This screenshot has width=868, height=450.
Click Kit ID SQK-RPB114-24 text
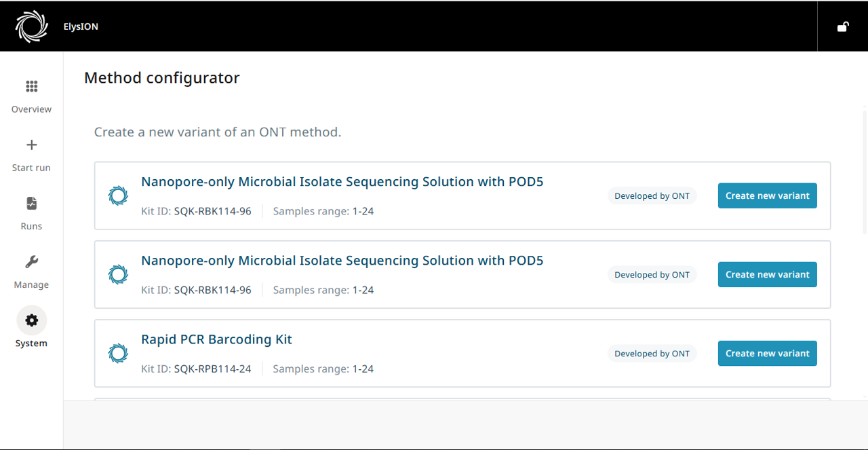[x=196, y=369]
